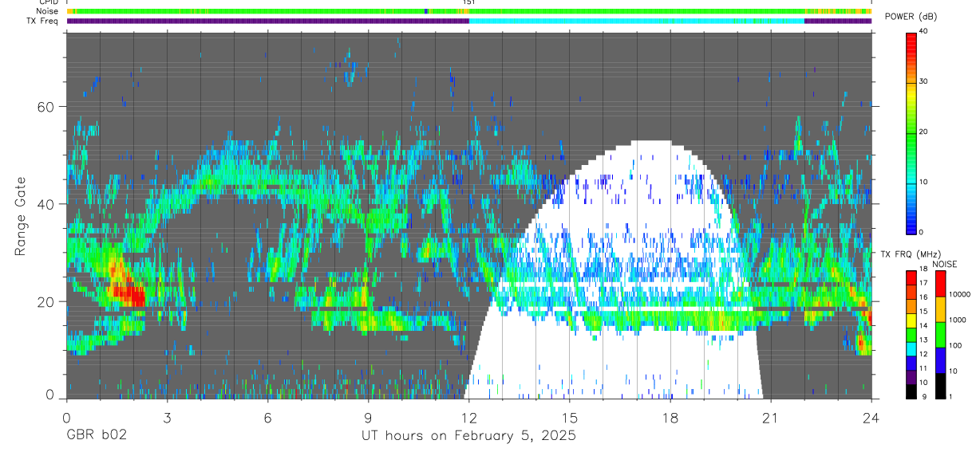Click the '16' value on the TX FRQ scale
This screenshot has width=980, height=452.
(923, 297)
